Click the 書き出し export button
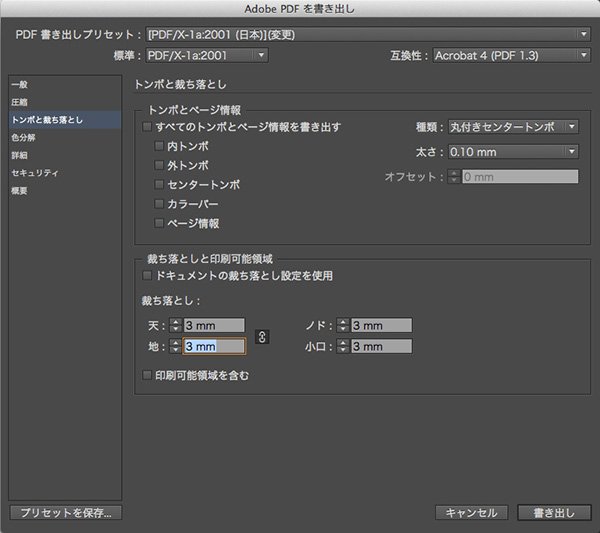Image resolution: width=600 pixels, height=533 pixels. coord(554,513)
